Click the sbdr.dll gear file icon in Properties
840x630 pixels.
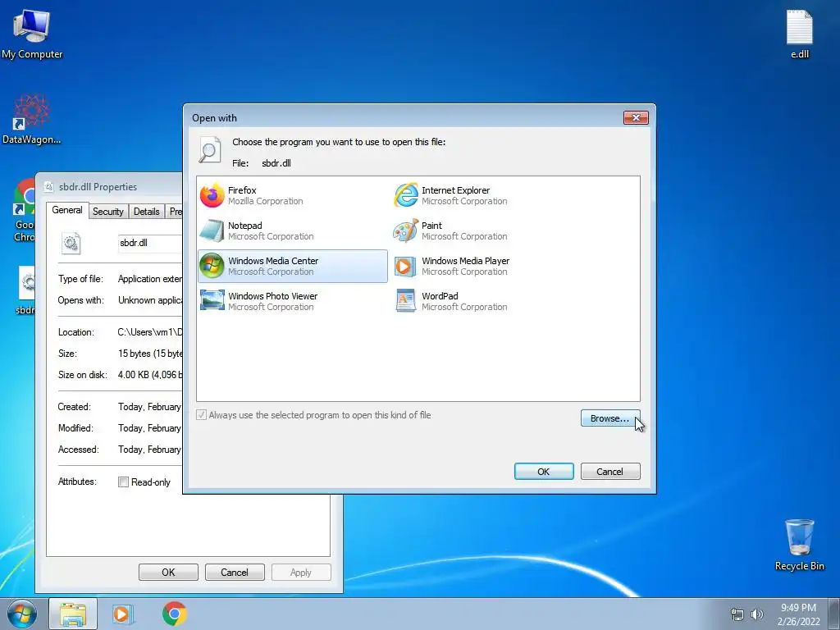tap(71, 243)
